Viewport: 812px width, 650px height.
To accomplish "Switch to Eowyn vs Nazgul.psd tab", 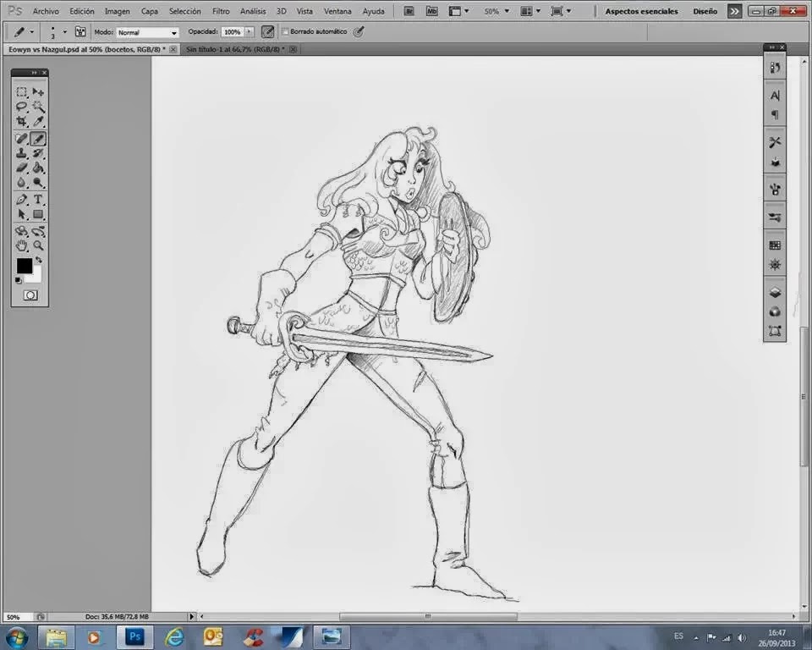I will 87,49.
